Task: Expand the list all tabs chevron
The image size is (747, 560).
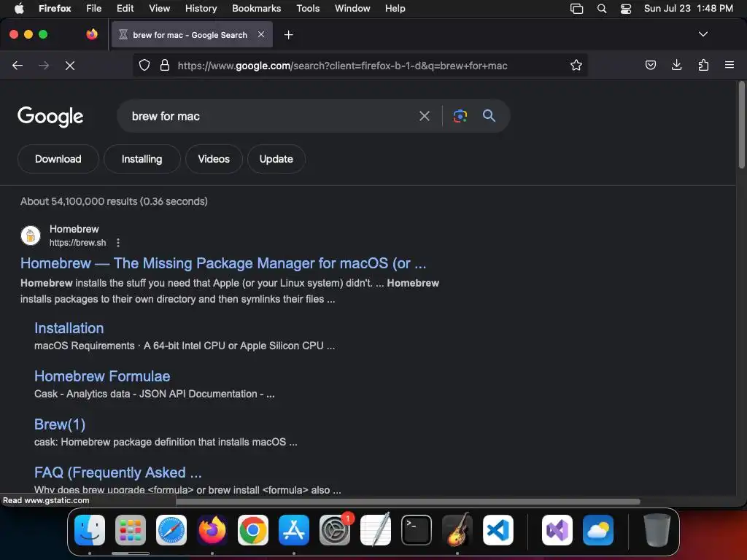Action: 703,34
